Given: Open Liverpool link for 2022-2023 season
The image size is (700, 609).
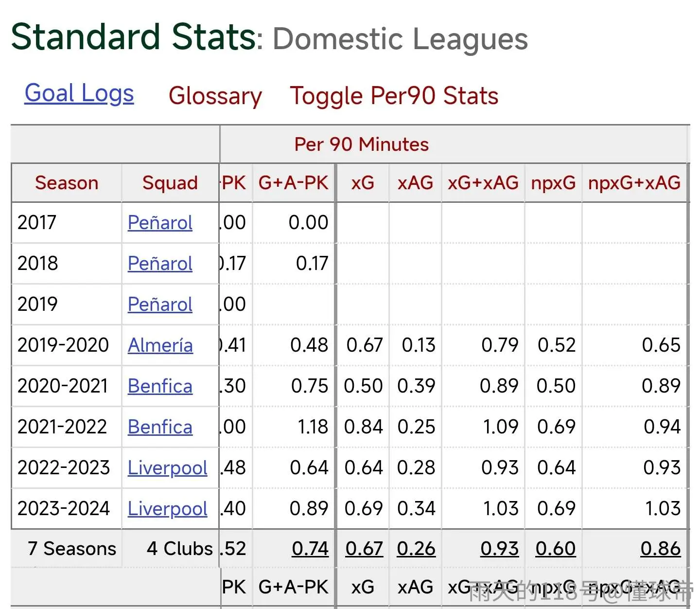Looking at the screenshot, I should 167,468.
